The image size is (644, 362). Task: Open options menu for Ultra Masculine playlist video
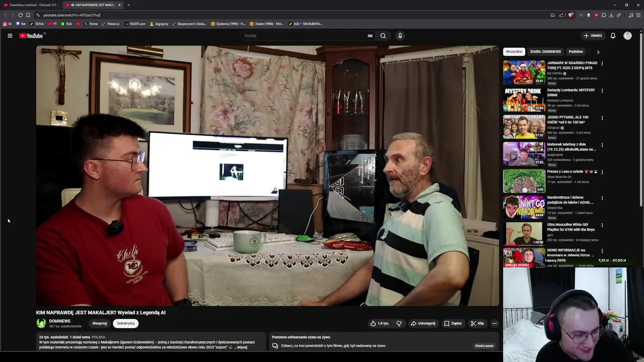pos(602,225)
